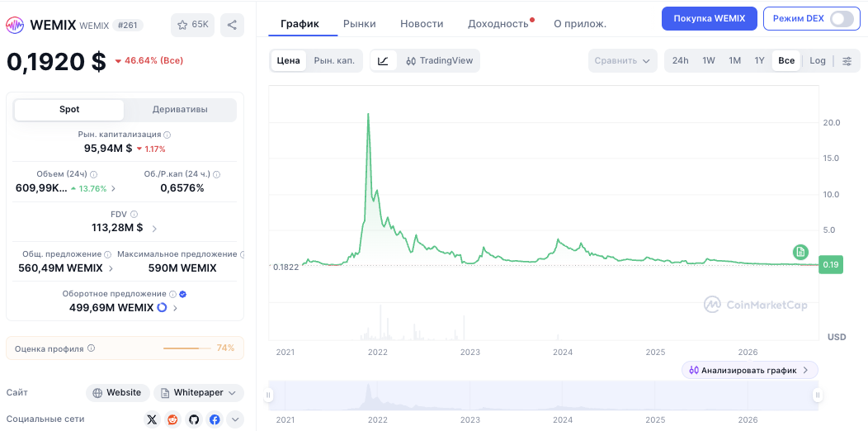This screenshot has width=868, height=431.
Task: Set chart range to 24h
Action: [681, 61]
